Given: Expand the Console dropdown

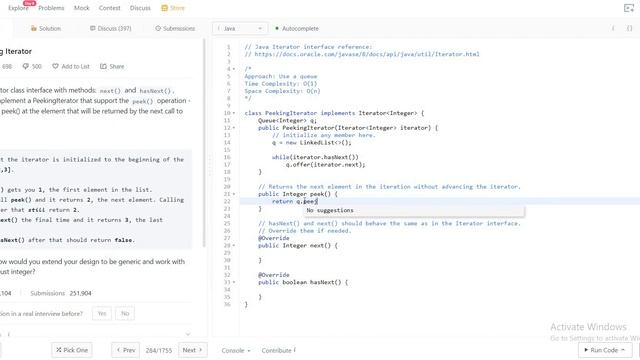Looking at the screenshot, I should [236, 350].
